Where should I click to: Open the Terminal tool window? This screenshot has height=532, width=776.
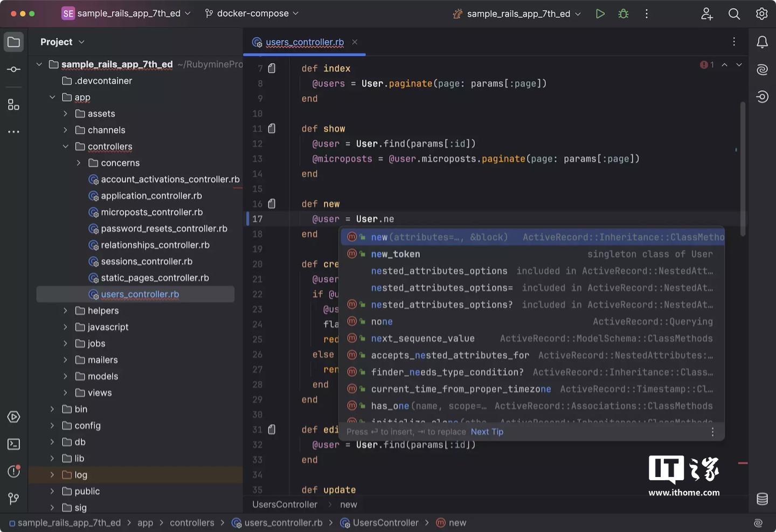pos(14,444)
